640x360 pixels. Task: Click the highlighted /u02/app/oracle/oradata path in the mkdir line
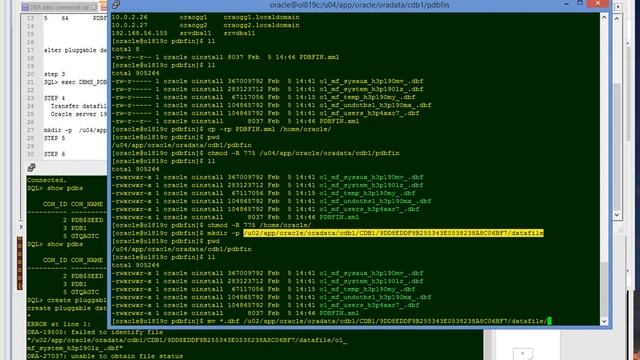[x=393, y=233]
